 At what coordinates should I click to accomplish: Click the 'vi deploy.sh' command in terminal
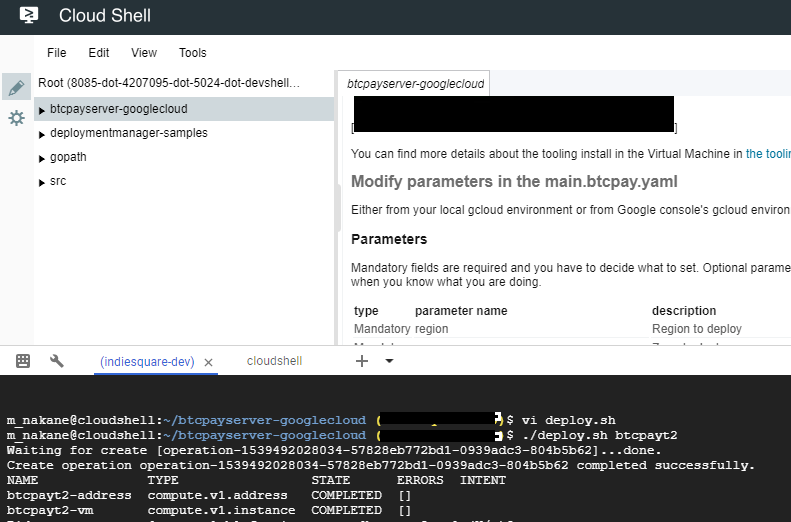coord(569,420)
